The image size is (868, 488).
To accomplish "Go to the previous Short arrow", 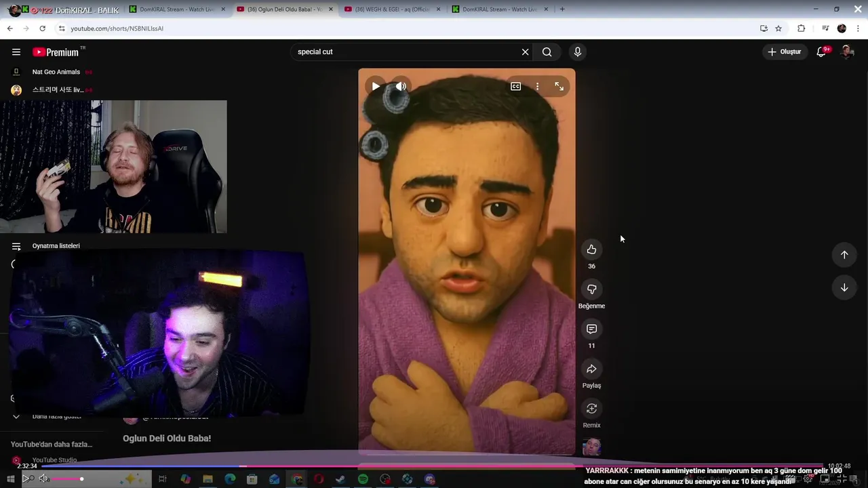I will pyautogui.click(x=844, y=255).
